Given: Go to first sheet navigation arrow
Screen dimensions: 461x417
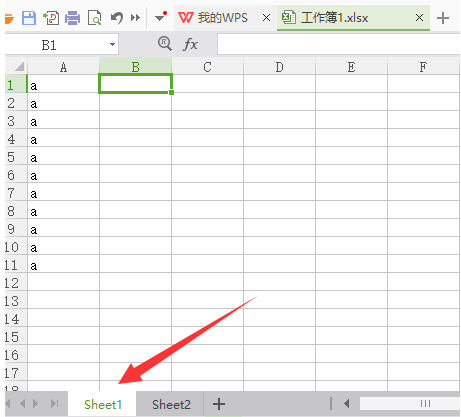Looking at the screenshot, I should click(8, 404).
